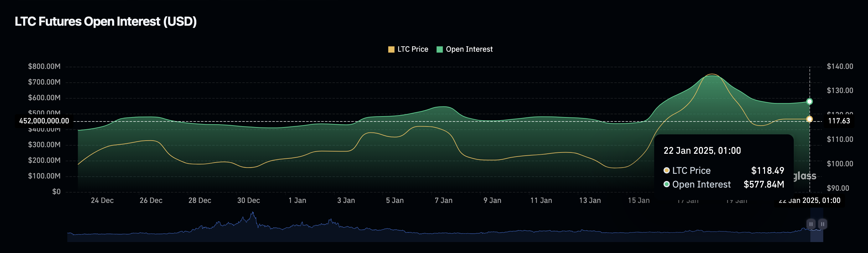Click the $300.00M left axis label
The width and height of the screenshot is (868, 253).
[44, 145]
